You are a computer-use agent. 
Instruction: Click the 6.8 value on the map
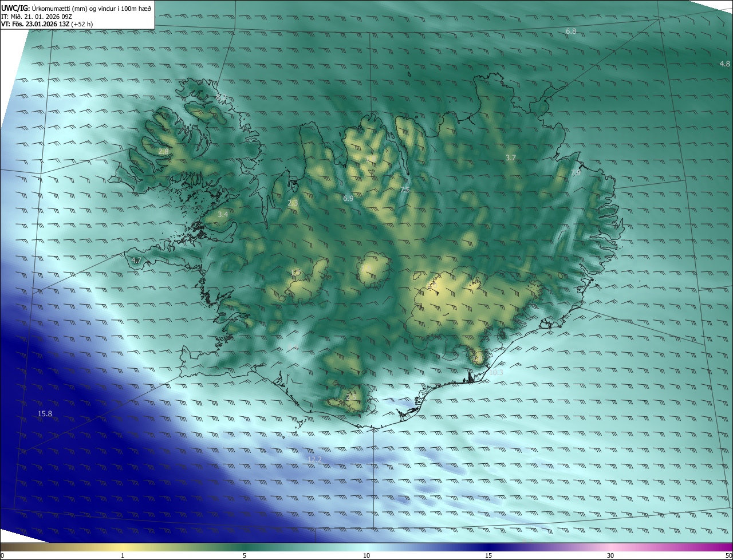tap(571, 31)
